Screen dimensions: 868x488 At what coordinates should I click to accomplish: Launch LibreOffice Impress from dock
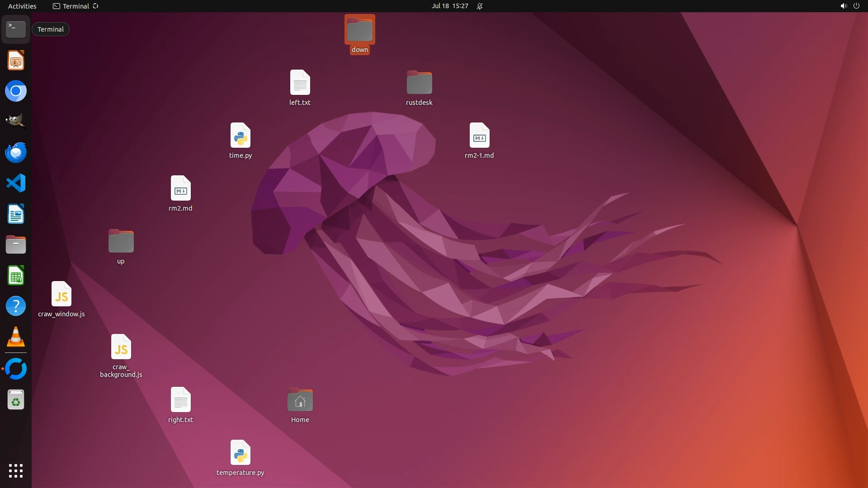[16, 61]
